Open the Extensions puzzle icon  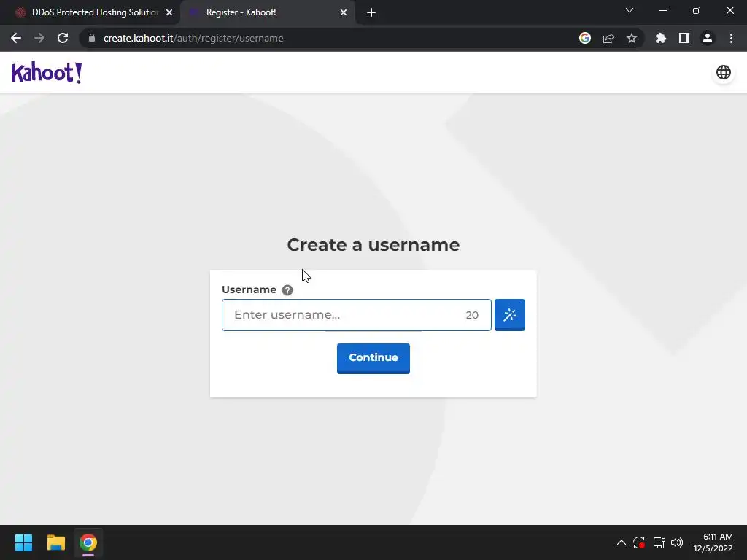660,38
